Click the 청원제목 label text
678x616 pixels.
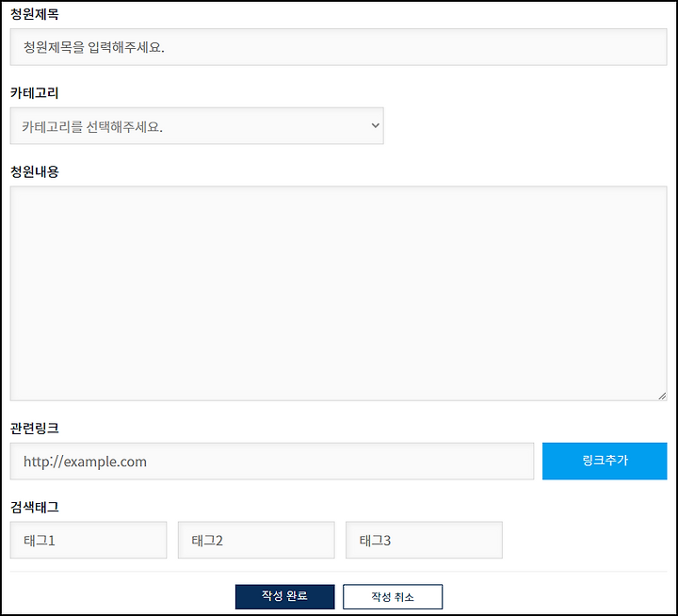point(35,14)
